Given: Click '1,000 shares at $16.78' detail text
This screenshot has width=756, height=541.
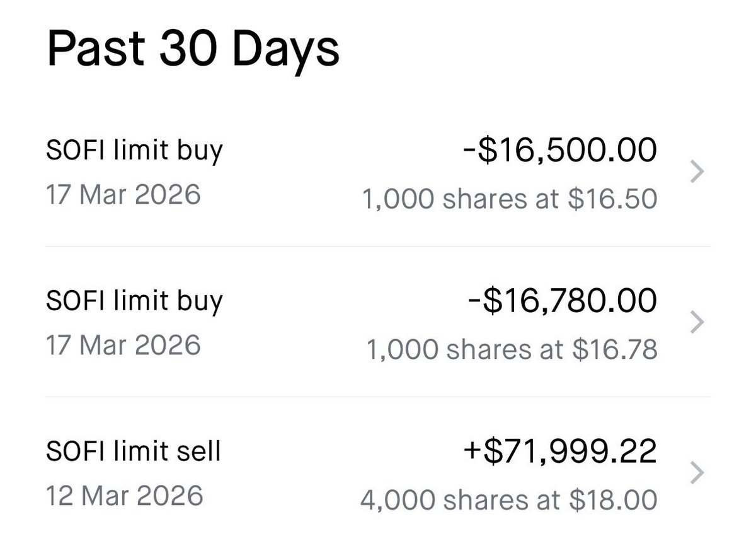Looking at the screenshot, I should coord(512,349).
